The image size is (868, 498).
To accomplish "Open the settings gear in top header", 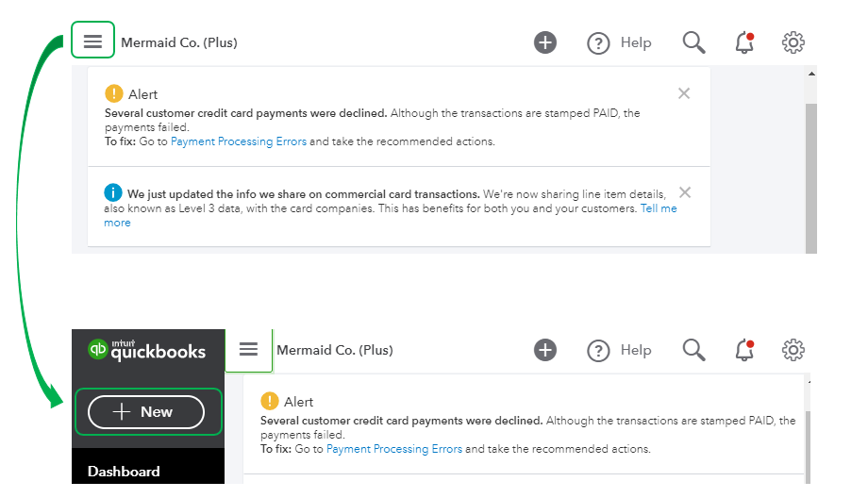I will (793, 42).
